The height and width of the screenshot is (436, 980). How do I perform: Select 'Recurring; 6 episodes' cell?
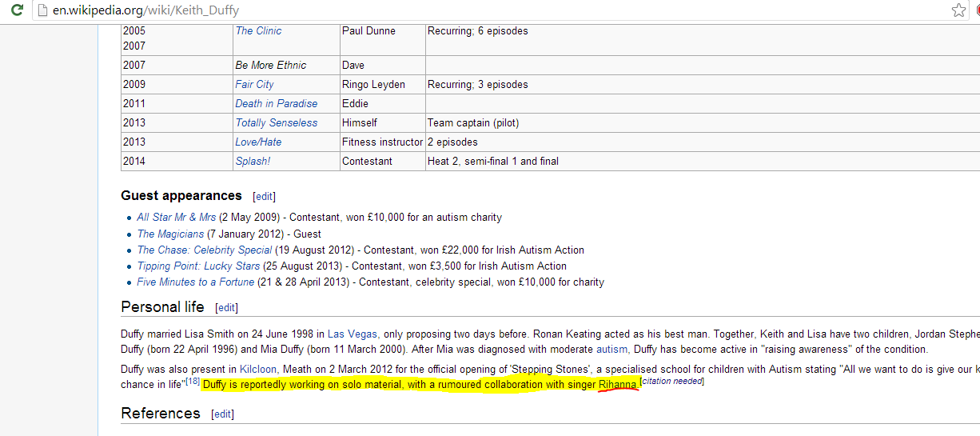pyautogui.click(x=703, y=38)
